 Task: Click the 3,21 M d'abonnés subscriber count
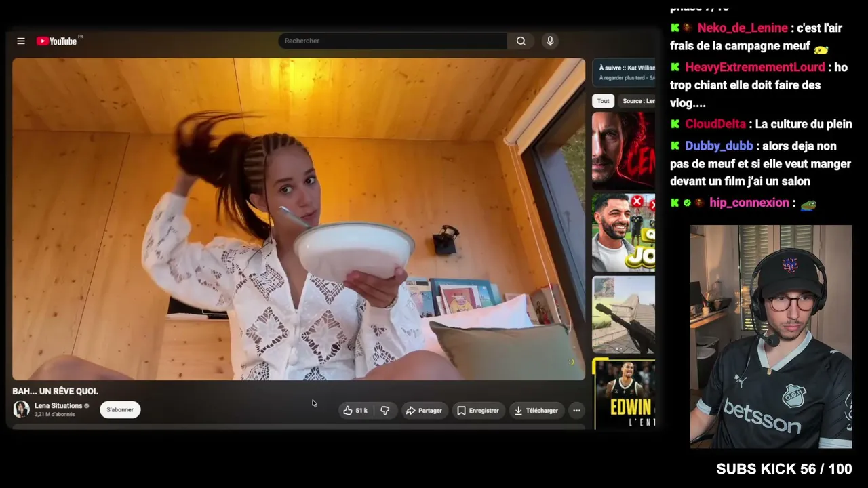[x=55, y=415]
